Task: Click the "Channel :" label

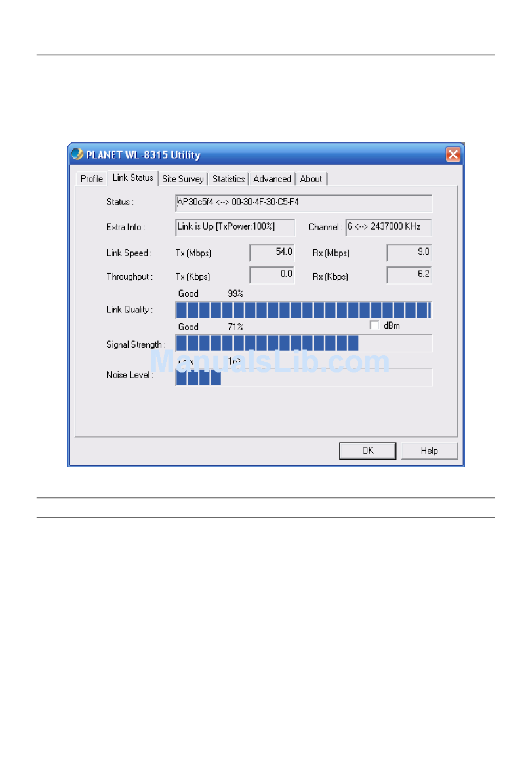Action: click(325, 227)
